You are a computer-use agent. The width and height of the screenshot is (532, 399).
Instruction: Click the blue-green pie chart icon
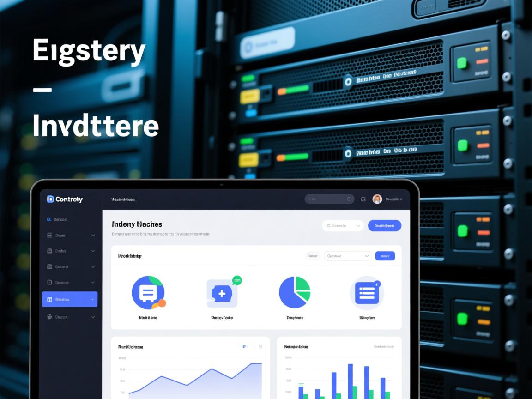[x=295, y=292]
